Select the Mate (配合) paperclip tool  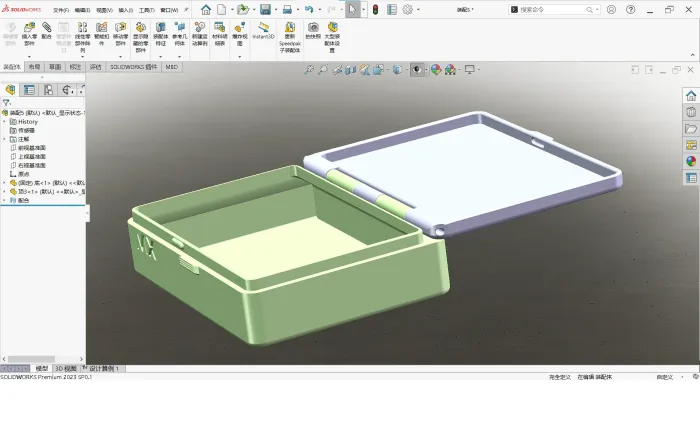click(x=46, y=28)
